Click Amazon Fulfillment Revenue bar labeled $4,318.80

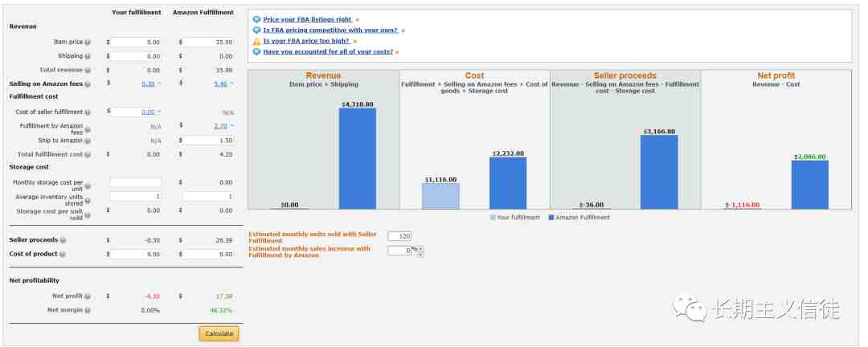point(358,158)
